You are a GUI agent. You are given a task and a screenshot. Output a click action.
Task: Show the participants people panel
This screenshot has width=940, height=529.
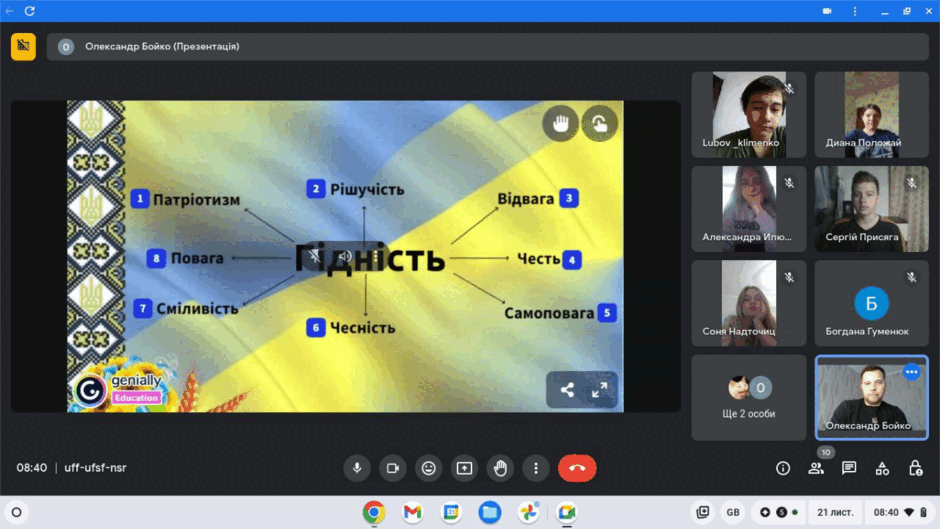[x=816, y=468]
